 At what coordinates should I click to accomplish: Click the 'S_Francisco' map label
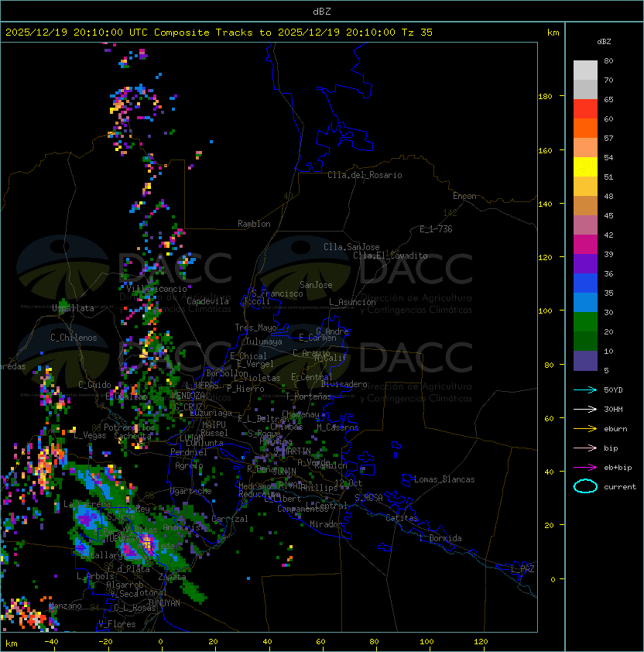pos(277,293)
